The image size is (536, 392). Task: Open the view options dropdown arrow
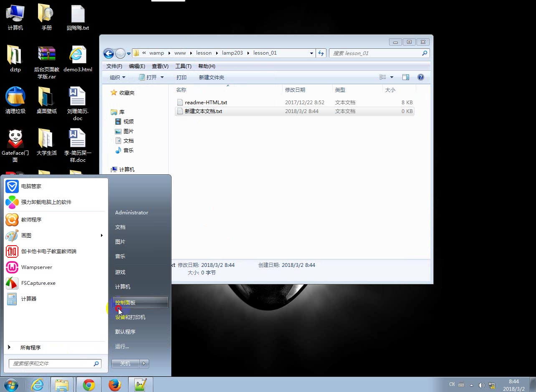(392, 77)
